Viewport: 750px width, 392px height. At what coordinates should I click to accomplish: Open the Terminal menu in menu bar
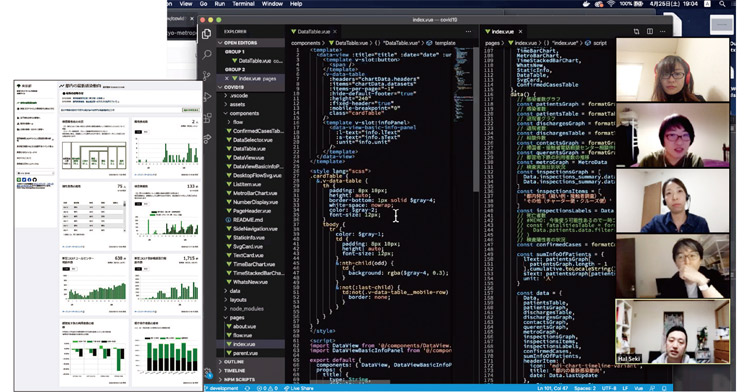[x=243, y=4]
